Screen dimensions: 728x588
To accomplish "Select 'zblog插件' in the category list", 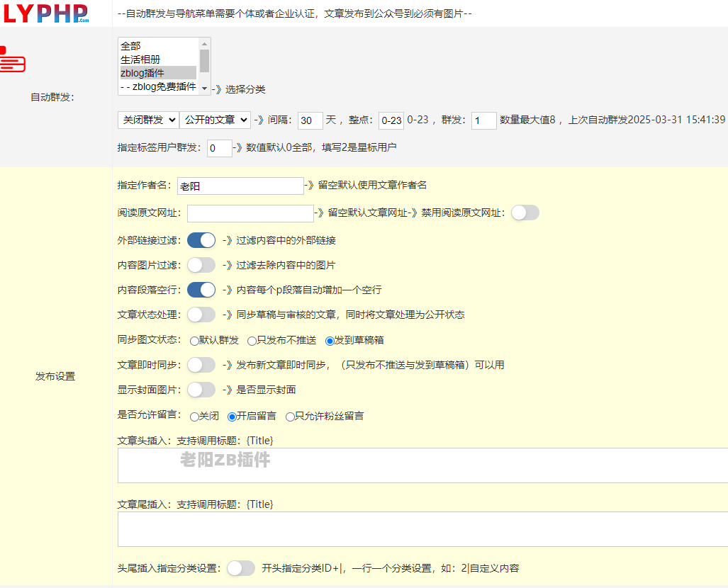I will (x=157, y=73).
